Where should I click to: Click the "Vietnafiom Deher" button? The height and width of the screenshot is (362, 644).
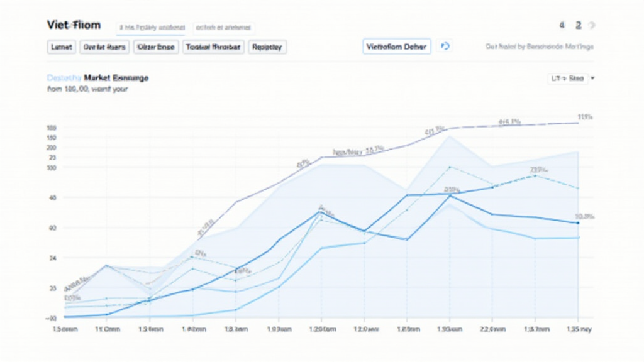click(x=396, y=46)
